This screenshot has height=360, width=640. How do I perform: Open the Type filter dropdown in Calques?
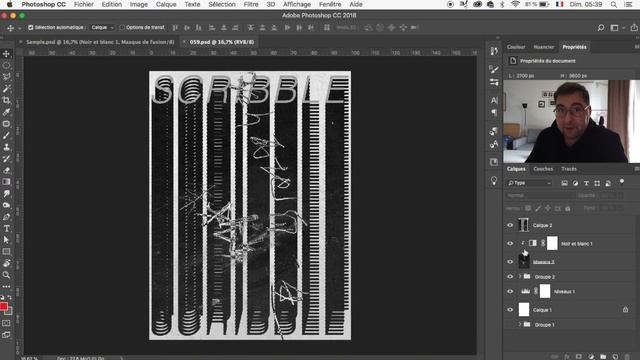pyautogui.click(x=529, y=183)
